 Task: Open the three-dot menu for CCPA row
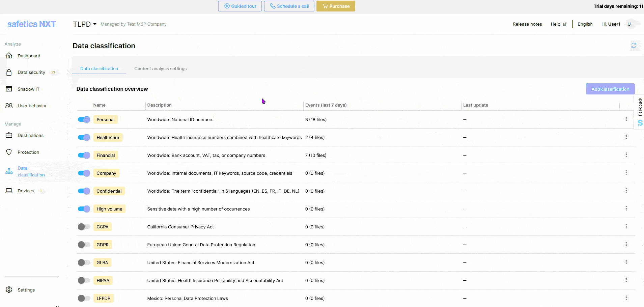pos(626,226)
